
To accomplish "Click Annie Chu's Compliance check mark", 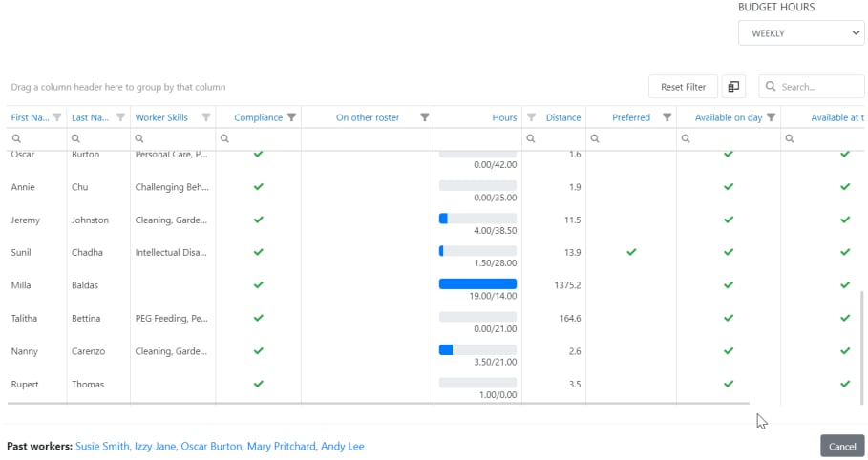I will click(x=259, y=186).
